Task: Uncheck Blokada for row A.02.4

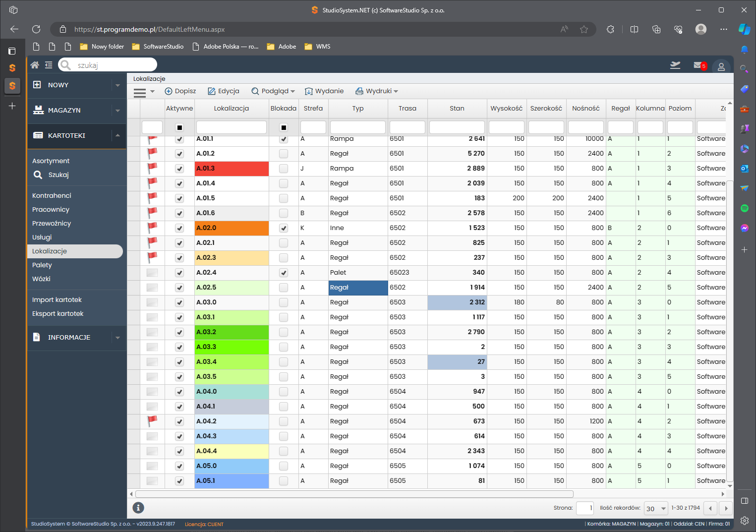Action: [x=284, y=273]
